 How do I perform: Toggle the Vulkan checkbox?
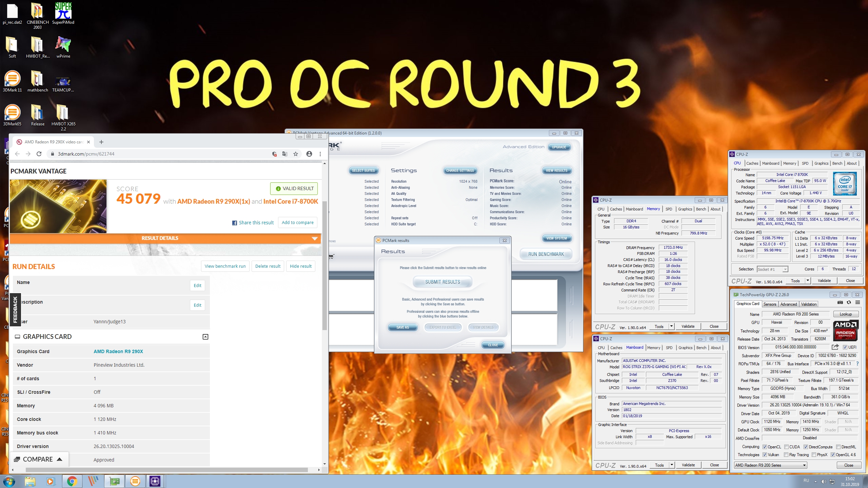765,455
